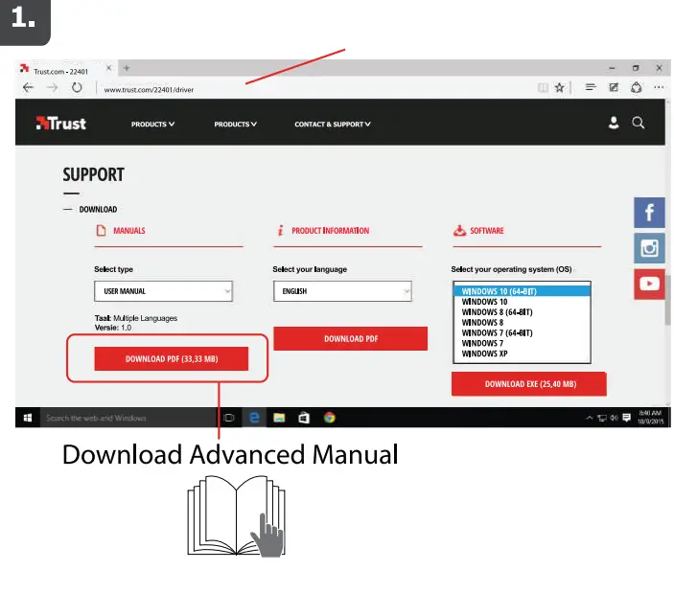Open the taskbar clock and date
This screenshot has width=674, height=616.
pos(650,418)
